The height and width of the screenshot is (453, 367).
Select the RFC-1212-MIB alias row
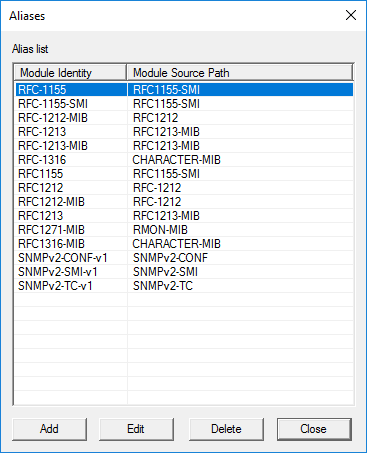pos(184,118)
